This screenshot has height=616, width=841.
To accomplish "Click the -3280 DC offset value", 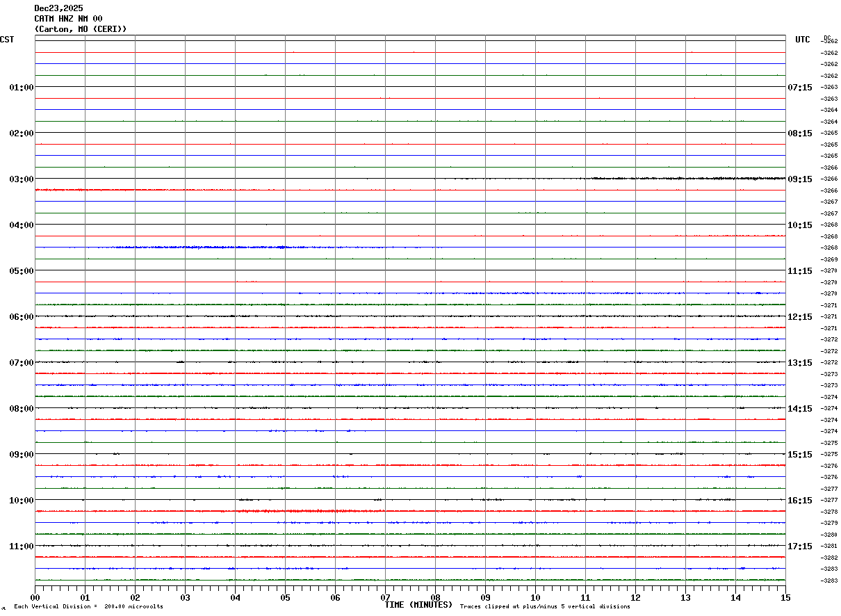I will [829, 535].
